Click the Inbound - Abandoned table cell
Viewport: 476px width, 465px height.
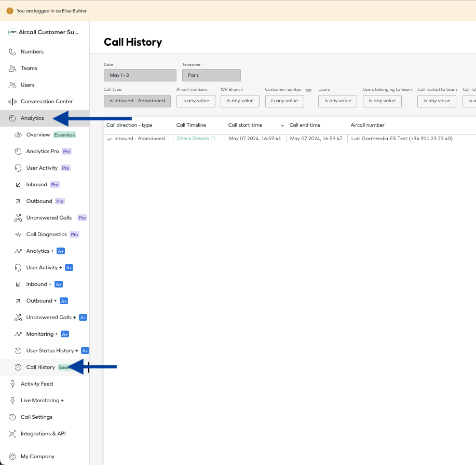pyautogui.click(x=139, y=139)
